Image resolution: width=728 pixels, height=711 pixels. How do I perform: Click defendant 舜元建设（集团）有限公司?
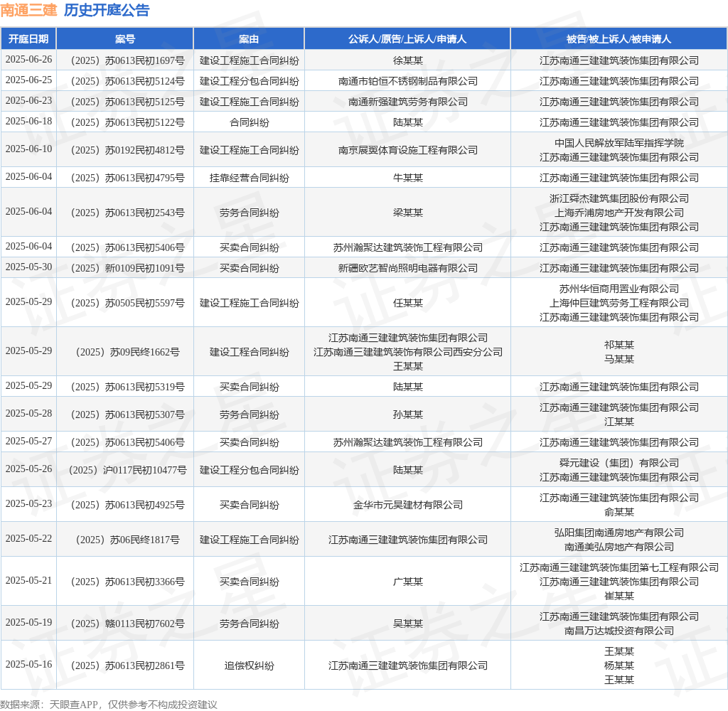pyautogui.click(x=619, y=463)
